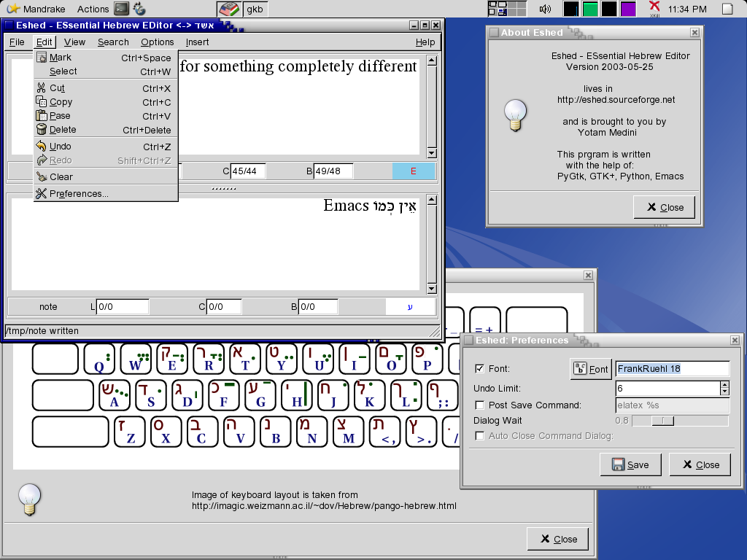Open the File menu

point(17,42)
